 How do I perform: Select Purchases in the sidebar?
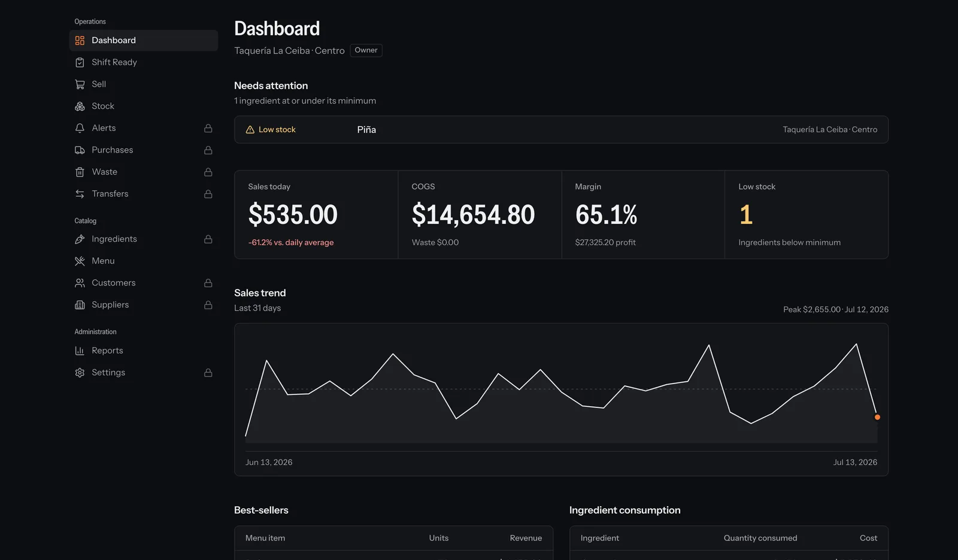point(144,150)
